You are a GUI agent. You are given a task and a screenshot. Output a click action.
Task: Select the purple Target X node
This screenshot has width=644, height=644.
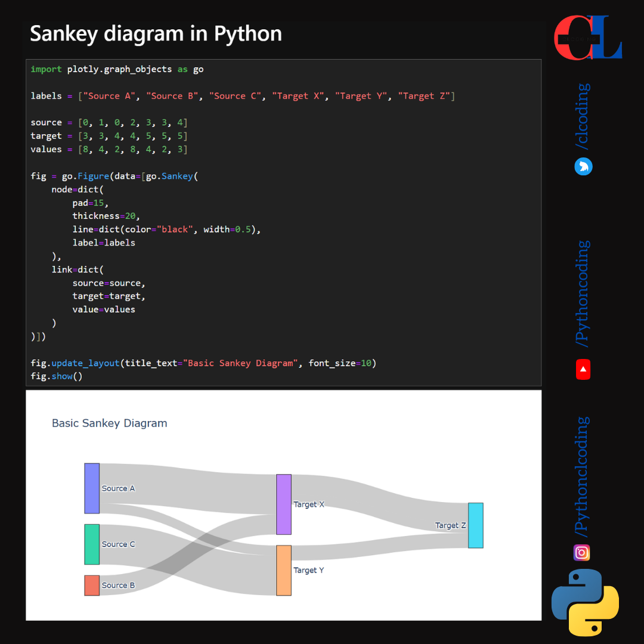click(284, 504)
